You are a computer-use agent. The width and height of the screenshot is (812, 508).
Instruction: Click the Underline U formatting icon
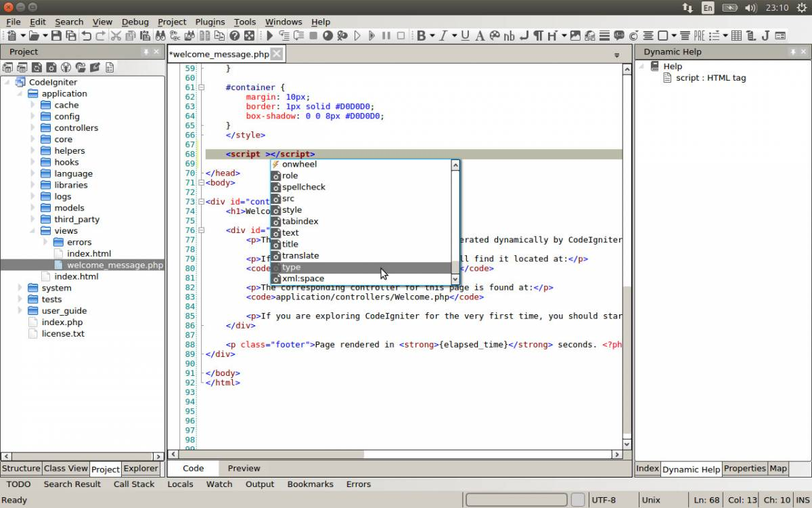click(x=465, y=35)
